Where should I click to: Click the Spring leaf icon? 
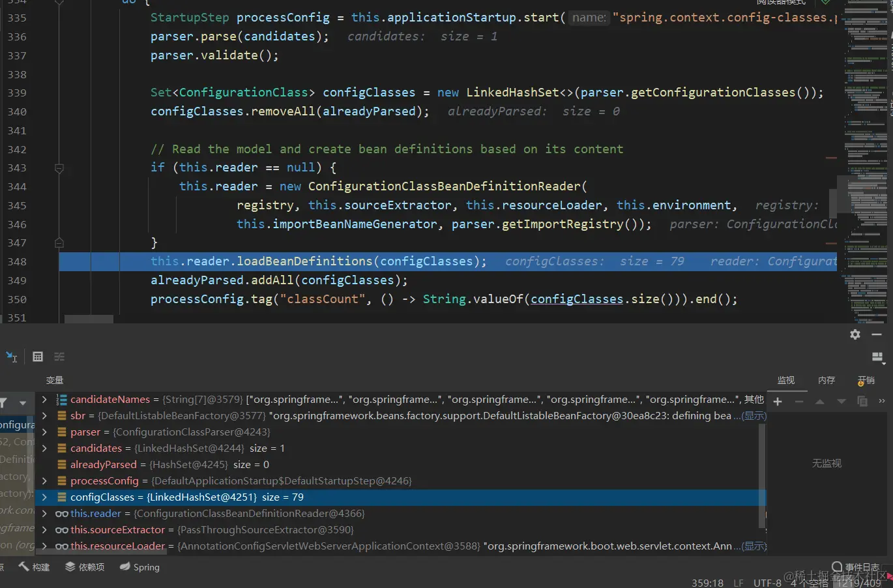[125, 566]
